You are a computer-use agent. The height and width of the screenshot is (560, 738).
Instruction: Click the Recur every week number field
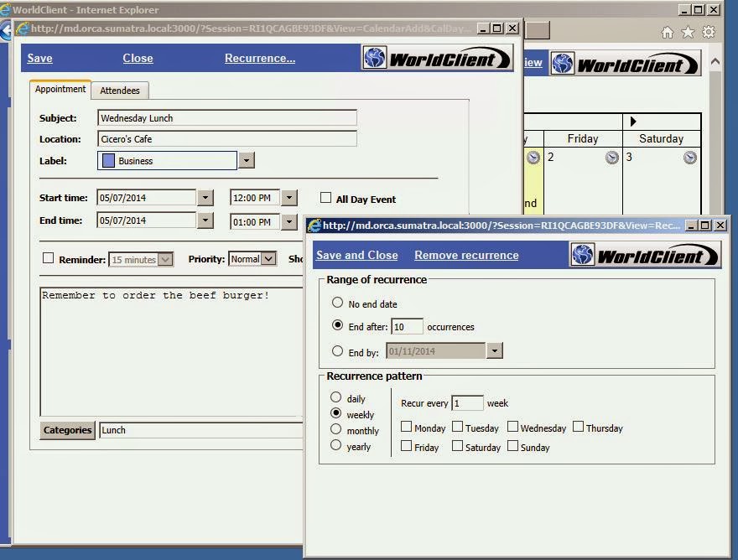click(x=467, y=403)
